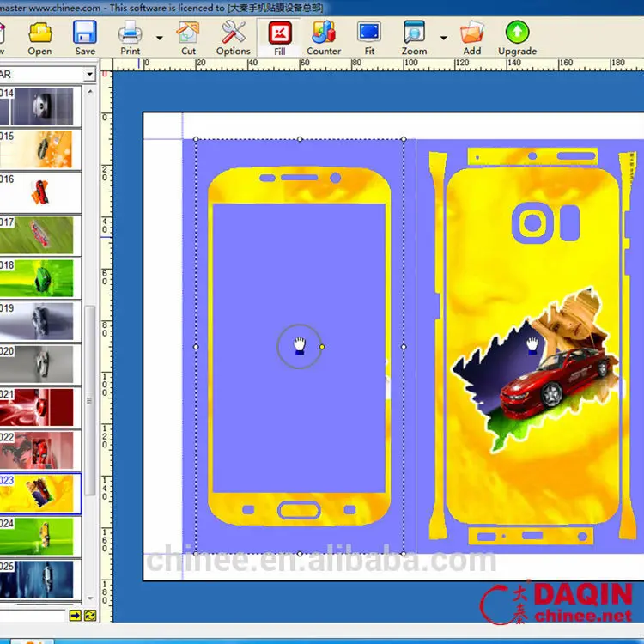Screen dimensions: 644x644
Task: Toggle the Fill button in toolbar
Action: pos(279,34)
